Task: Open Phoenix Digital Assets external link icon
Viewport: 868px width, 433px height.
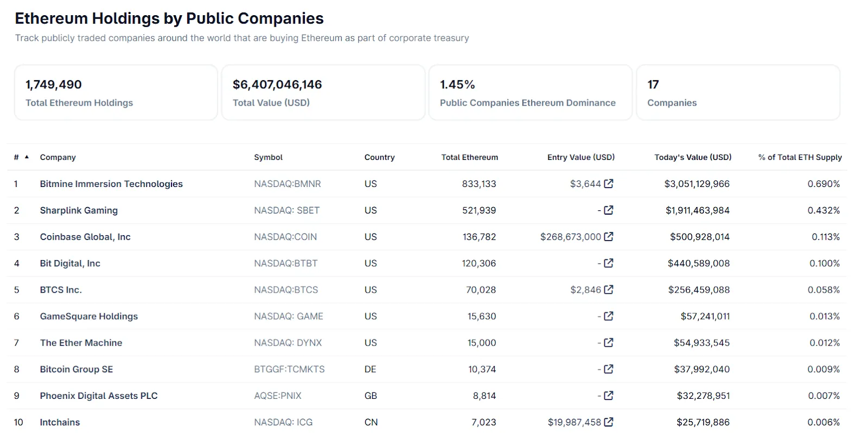Action: tap(609, 396)
